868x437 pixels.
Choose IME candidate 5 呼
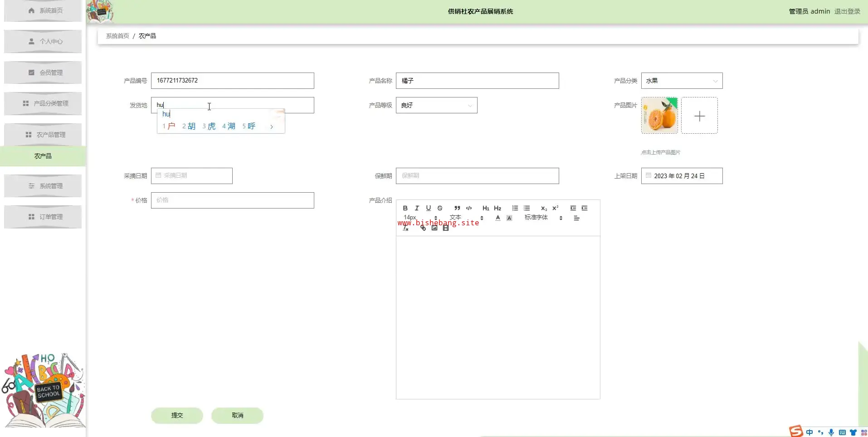249,126
